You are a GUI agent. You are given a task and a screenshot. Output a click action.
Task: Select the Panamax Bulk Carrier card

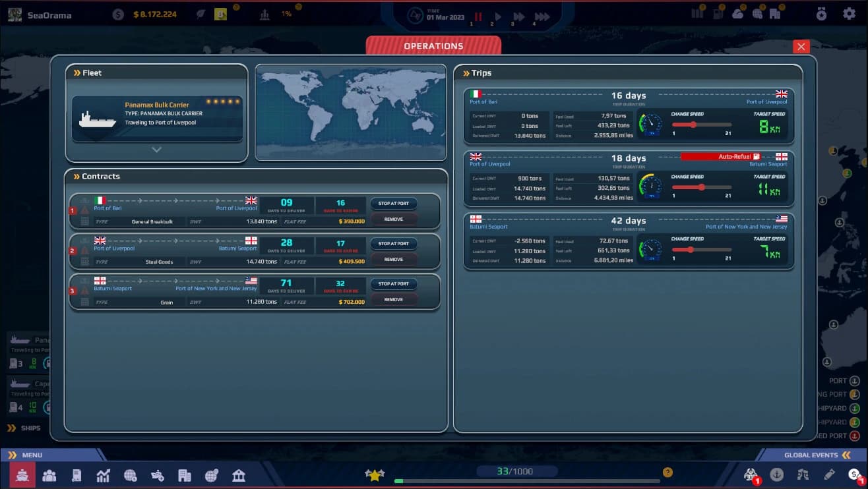[156, 119]
